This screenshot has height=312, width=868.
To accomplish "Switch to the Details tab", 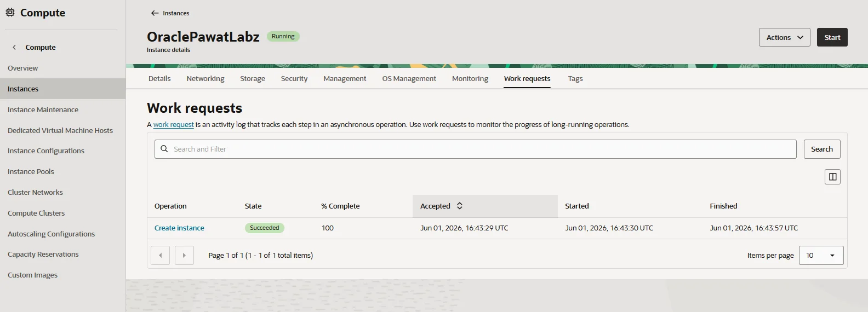I will (x=159, y=78).
